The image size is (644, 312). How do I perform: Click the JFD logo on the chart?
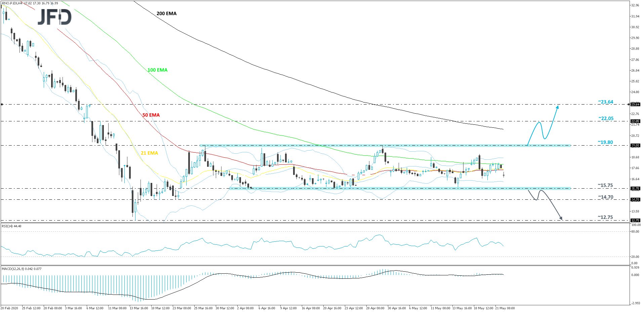point(54,17)
